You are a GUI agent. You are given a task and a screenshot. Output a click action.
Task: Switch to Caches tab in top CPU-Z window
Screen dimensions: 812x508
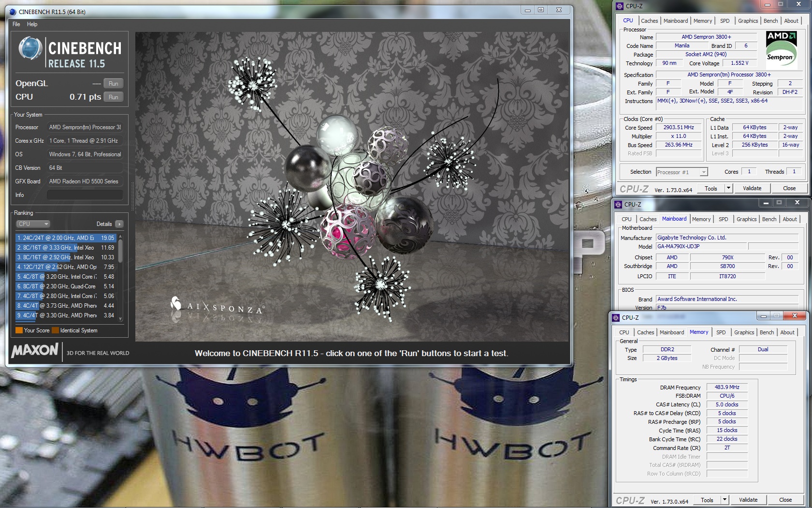coord(649,21)
